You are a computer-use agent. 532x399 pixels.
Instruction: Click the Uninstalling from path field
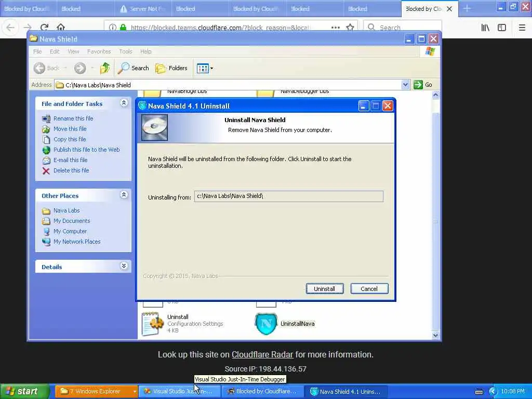pyautogui.click(x=288, y=196)
